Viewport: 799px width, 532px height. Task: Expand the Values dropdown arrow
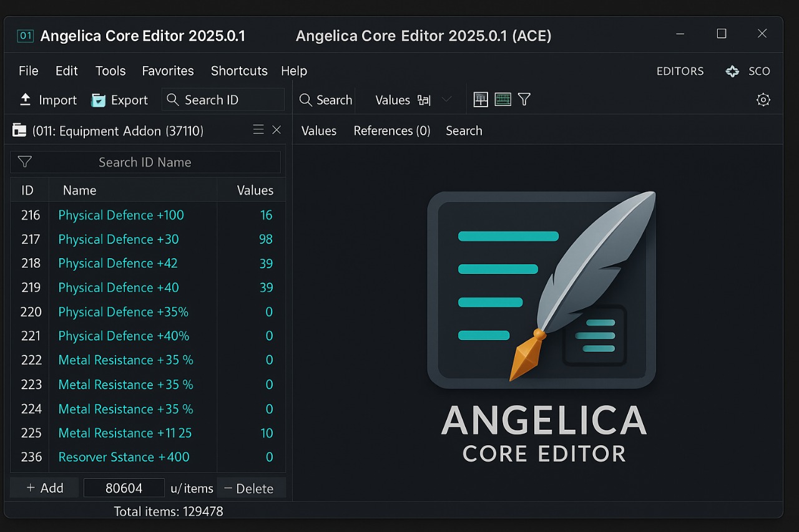(447, 99)
